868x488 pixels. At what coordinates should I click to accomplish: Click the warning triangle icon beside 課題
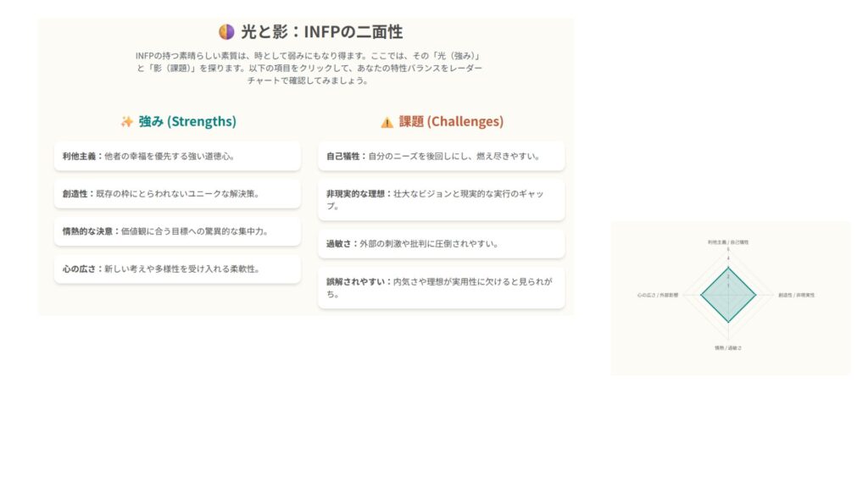(x=387, y=122)
